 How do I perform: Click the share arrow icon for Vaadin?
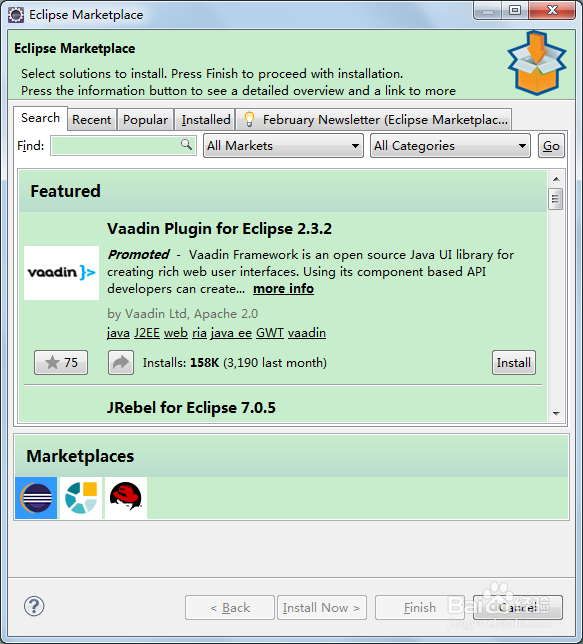pos(121,363)
